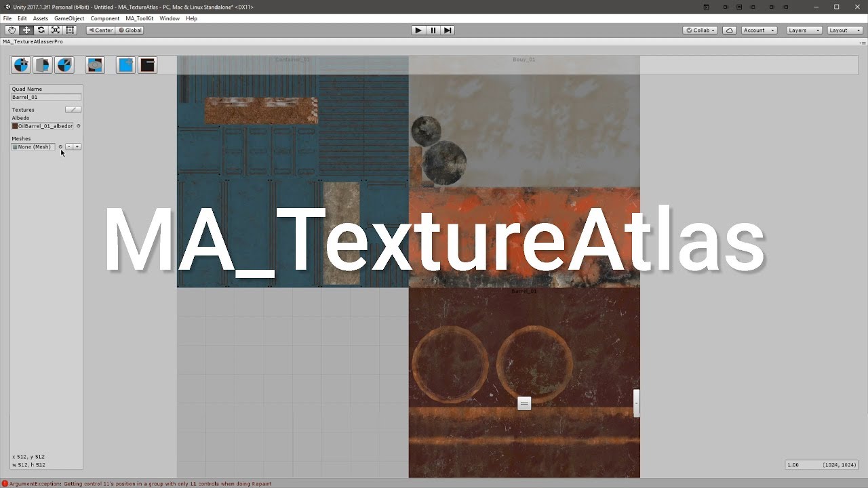Click the black square minus icon
Viewport: 868px width, 488px height.
coord(147,65)
